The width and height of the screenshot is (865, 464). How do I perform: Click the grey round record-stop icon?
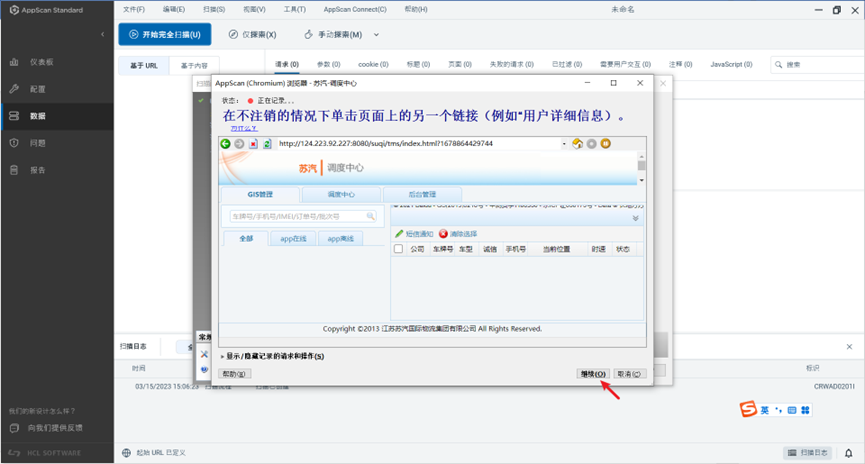pos(591,143)
